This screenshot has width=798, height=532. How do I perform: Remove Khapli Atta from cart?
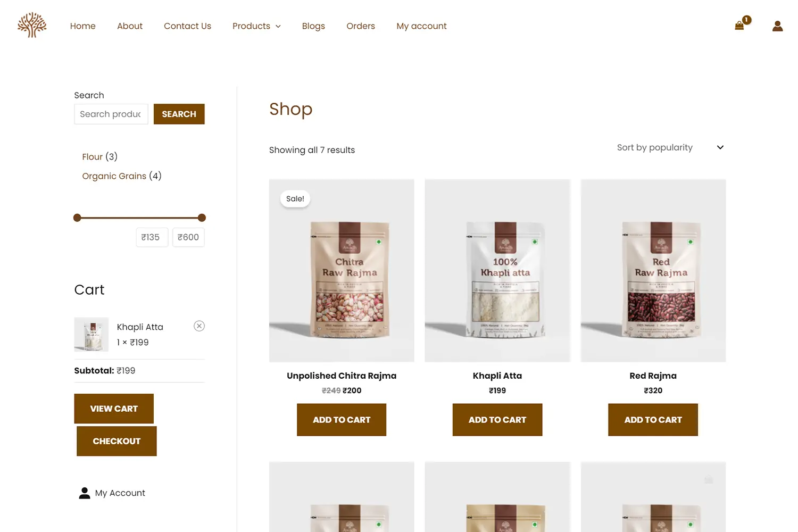199,326
